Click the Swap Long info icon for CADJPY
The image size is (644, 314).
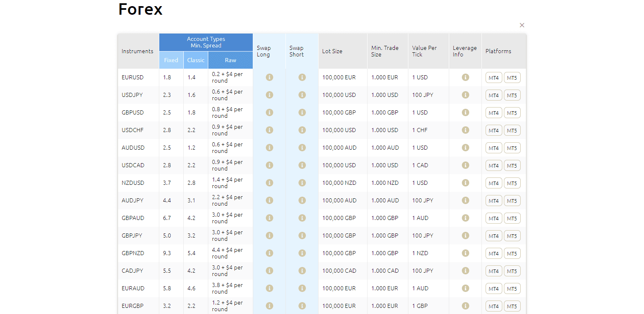269,271
